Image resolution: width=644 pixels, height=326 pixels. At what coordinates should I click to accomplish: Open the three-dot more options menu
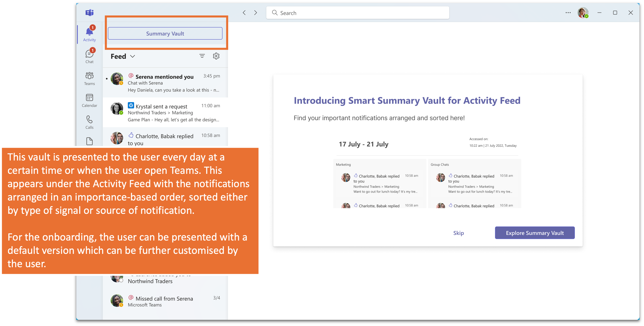[x=568, y=13]
